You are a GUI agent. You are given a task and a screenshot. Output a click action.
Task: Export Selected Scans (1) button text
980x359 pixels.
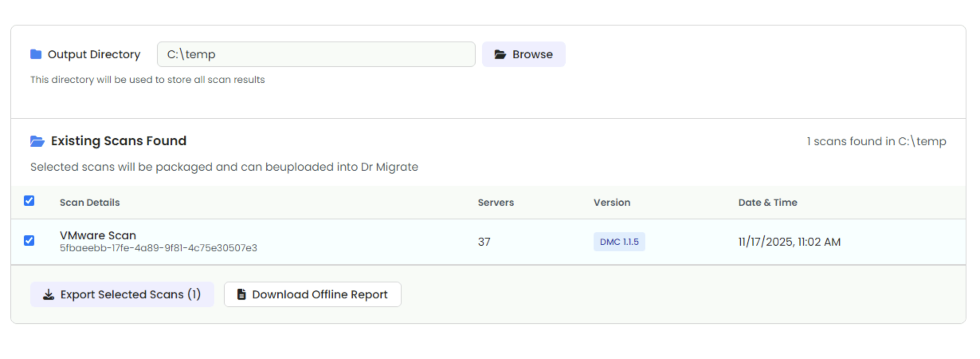(x=130, y=294)
